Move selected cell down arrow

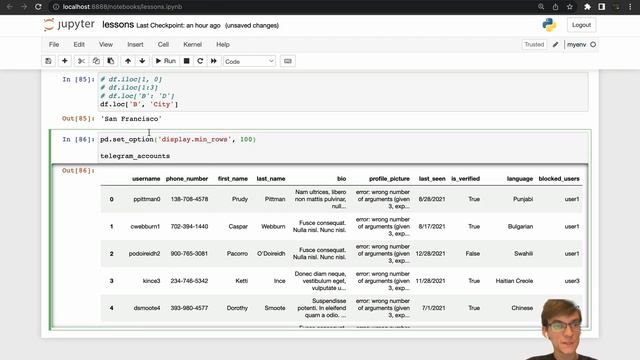click(142, 61)
